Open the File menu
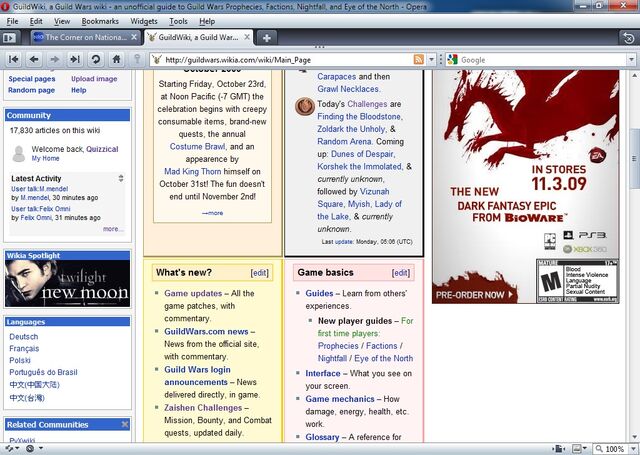This screenshot has height=455, width=640. (x=12, y=21)
